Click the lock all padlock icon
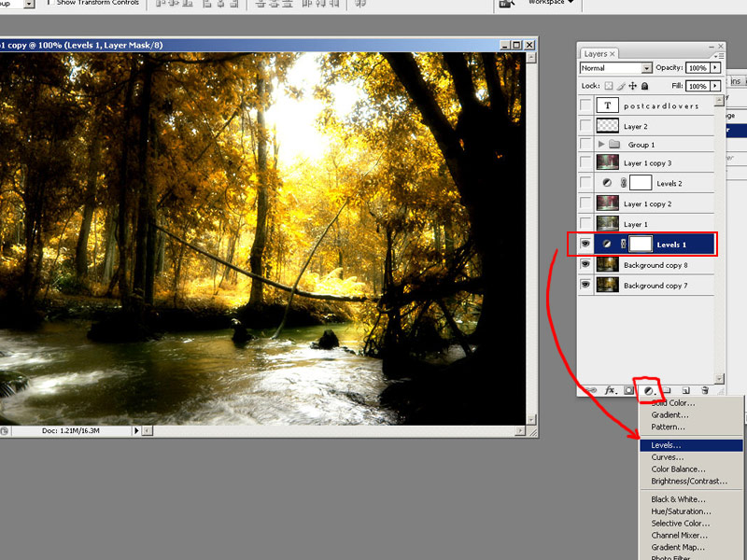Image resolution: width=747 pixels, height=560 pixels. [644, 86]
